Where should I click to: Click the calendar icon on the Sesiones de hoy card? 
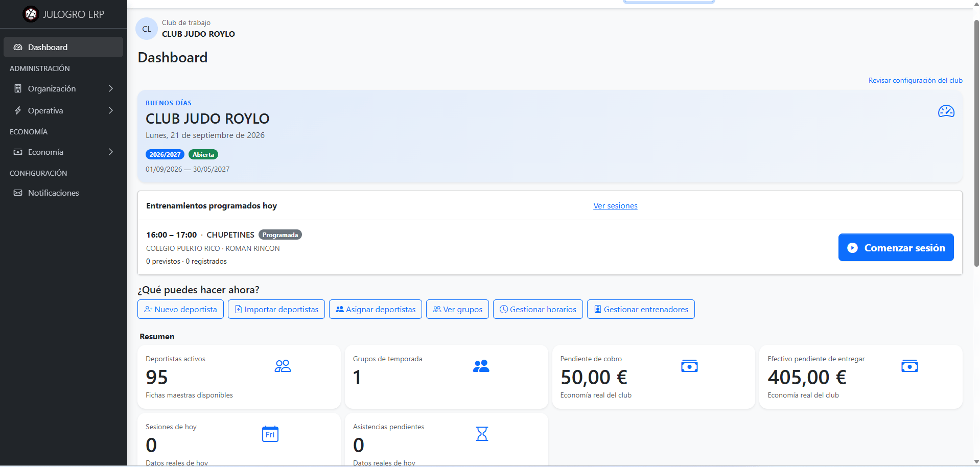point(270,434)
